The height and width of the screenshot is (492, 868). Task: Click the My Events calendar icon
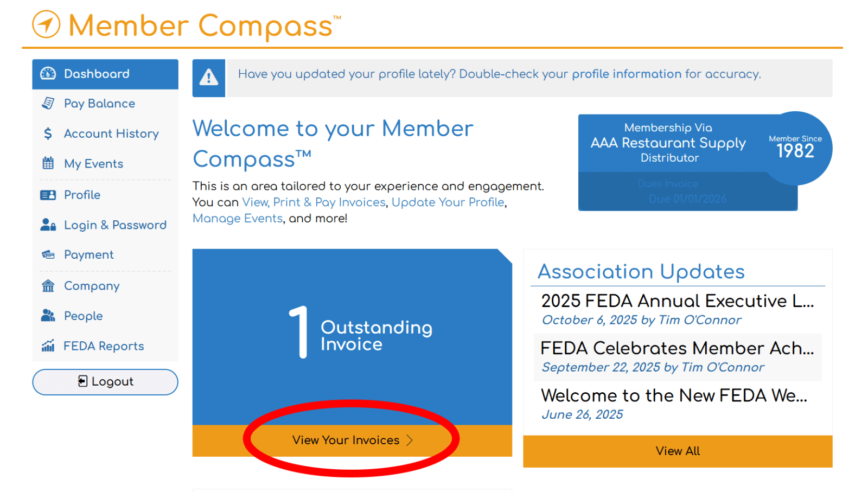point(48,163)
